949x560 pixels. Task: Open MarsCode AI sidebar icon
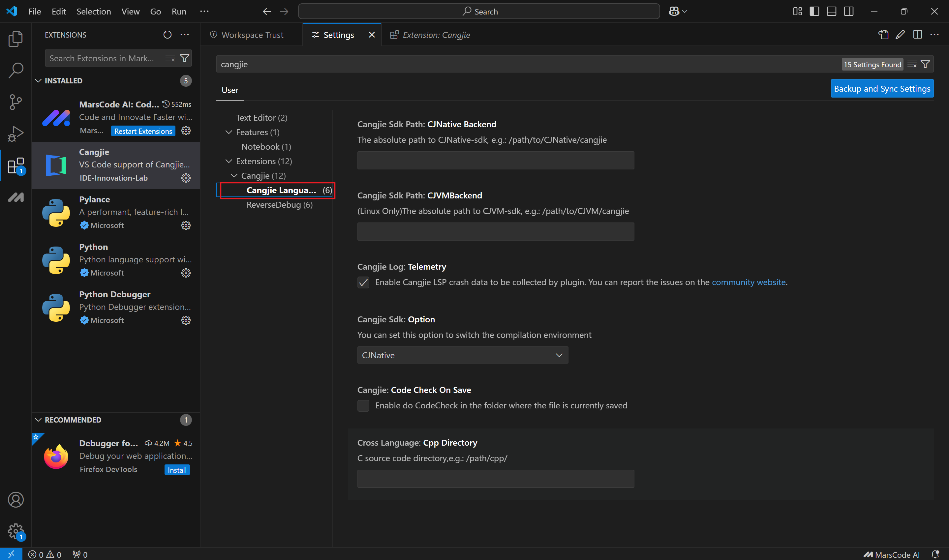[x=15, y=197]
